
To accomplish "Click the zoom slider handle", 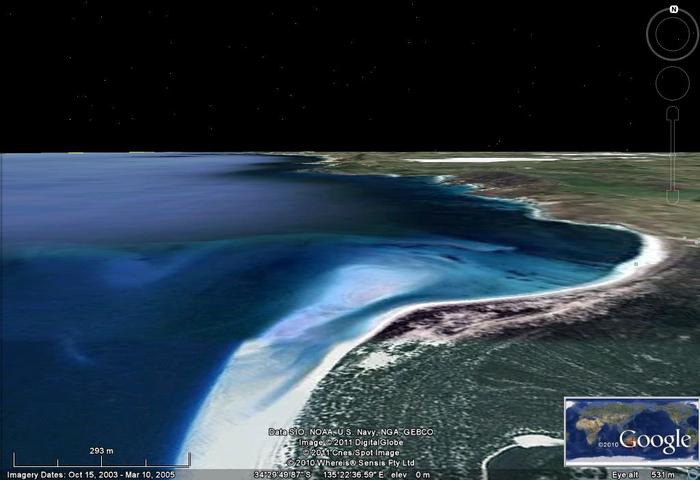I will point(672,114).
